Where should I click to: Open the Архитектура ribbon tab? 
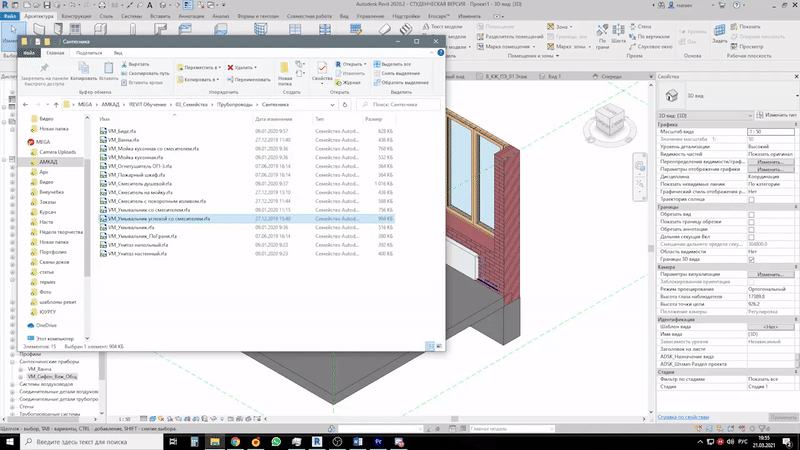coord(38,17)
